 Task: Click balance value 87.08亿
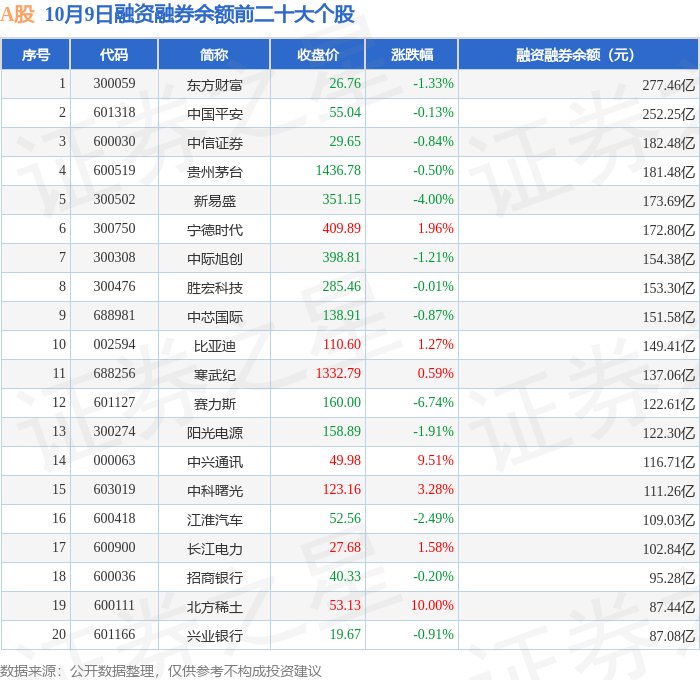point(672,636)
